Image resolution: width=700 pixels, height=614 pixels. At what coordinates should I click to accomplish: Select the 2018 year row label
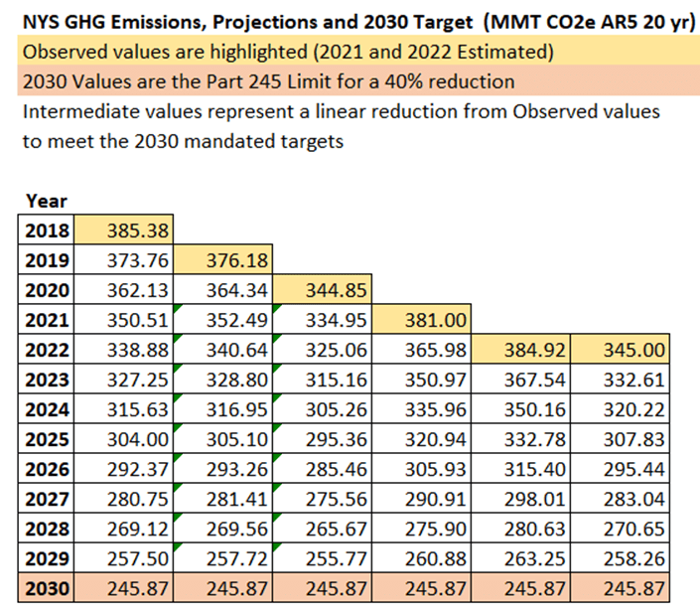click(x=47, y=231)
